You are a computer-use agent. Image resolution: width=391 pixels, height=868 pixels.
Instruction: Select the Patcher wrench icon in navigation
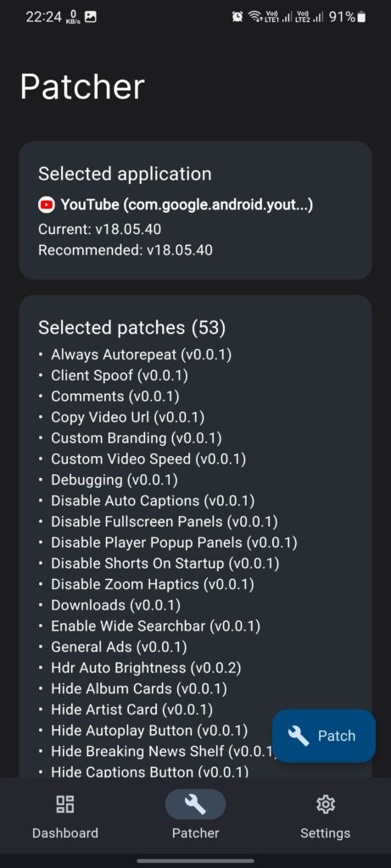point(195,804)
